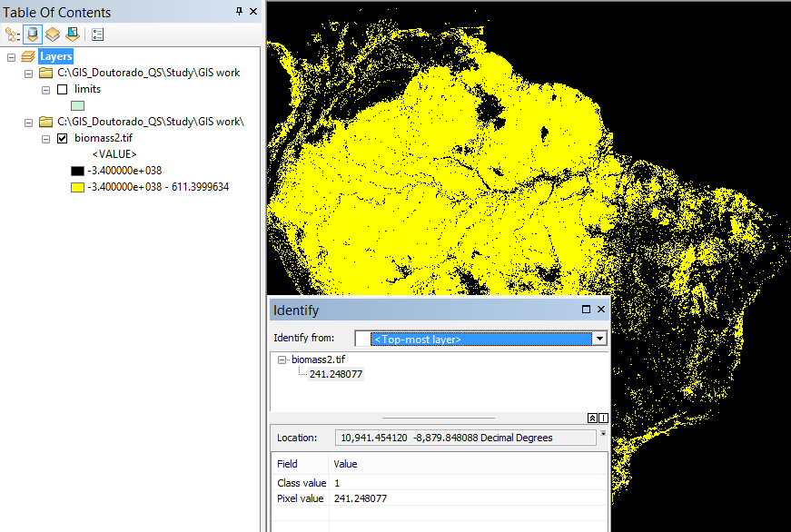The image size is (791, 532).
Task: Enable visibility of the limits layer
Action: pos(64,88)
